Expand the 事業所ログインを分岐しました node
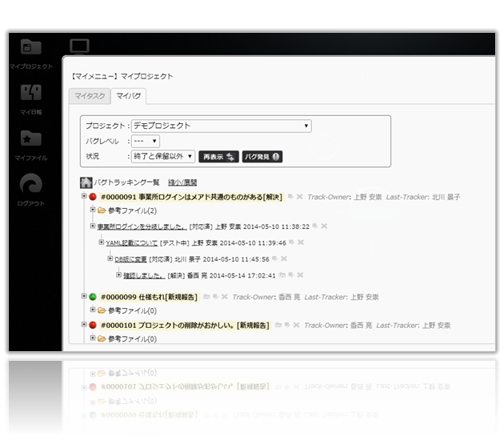 coord(93,226)
